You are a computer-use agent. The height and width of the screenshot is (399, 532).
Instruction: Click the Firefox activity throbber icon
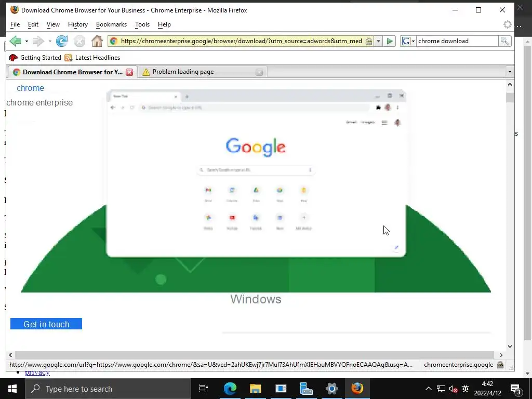tap(507, 24)
